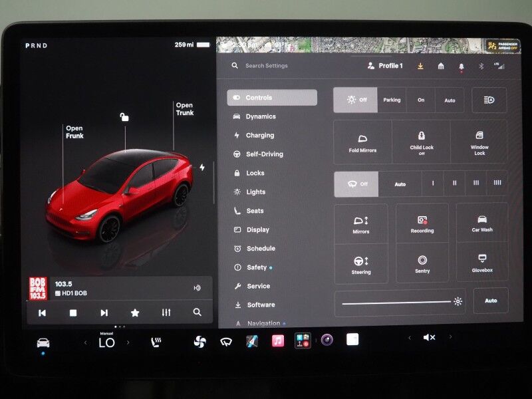The image size is (532, 399).
Task: Activate Car Wash mode
Action: coord(482,223)
